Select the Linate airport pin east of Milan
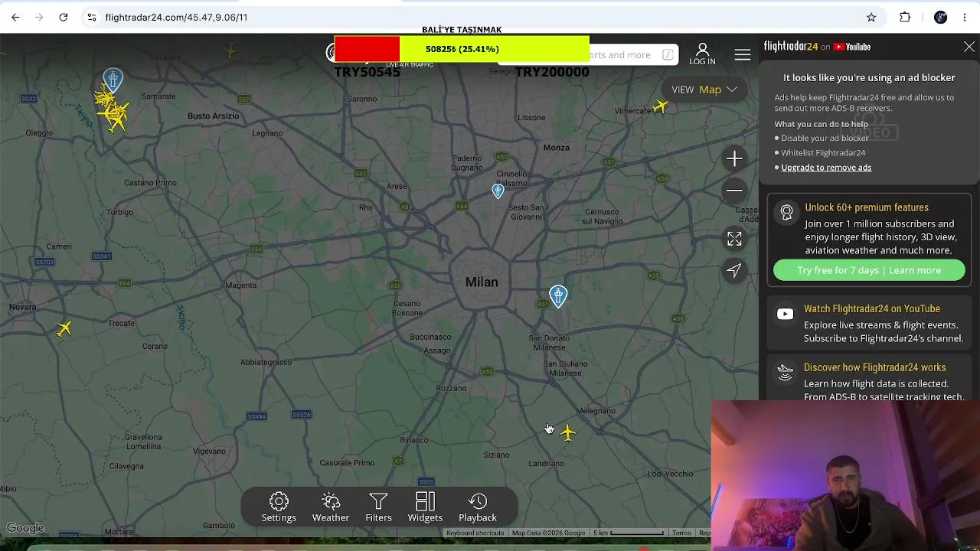 [x=558, y=296]
